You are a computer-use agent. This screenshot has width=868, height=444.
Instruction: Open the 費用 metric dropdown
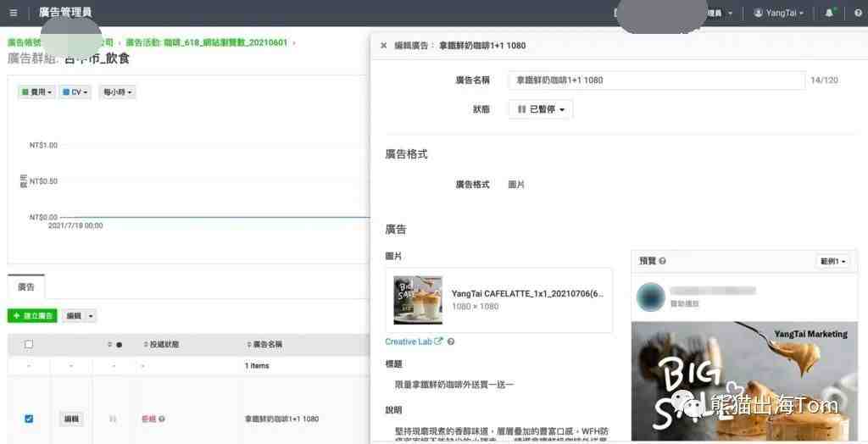pos(36,92)
